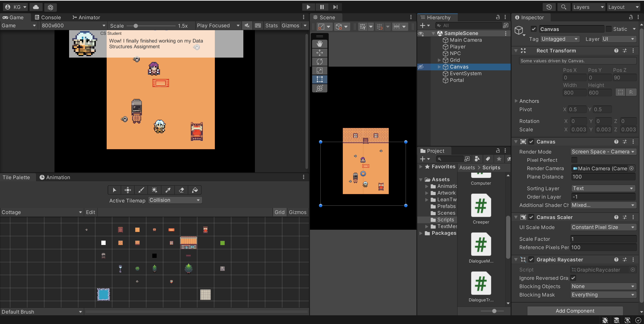Click the Step forward playback button
This screenshot has width=644, height=324.
[x=335, y=7]
